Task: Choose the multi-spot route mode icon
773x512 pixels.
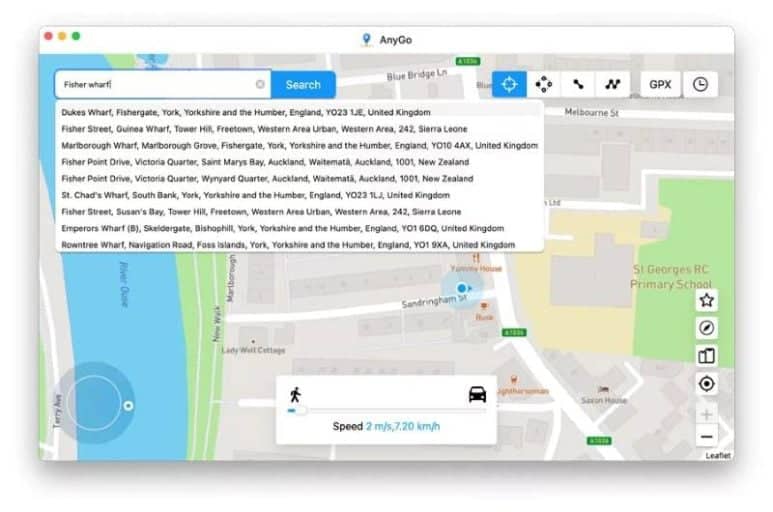Action: click(613, 84)
